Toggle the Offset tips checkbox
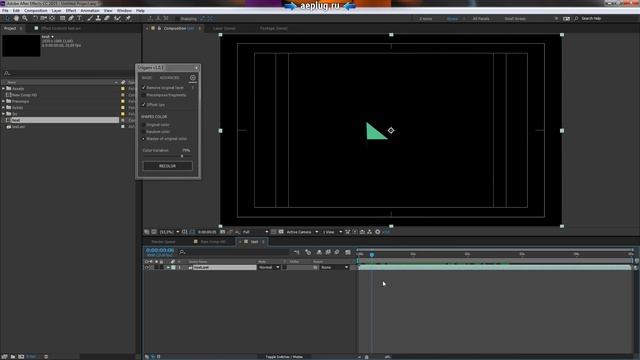This screenshot has height=360, width=640. (x=143, y=105)
